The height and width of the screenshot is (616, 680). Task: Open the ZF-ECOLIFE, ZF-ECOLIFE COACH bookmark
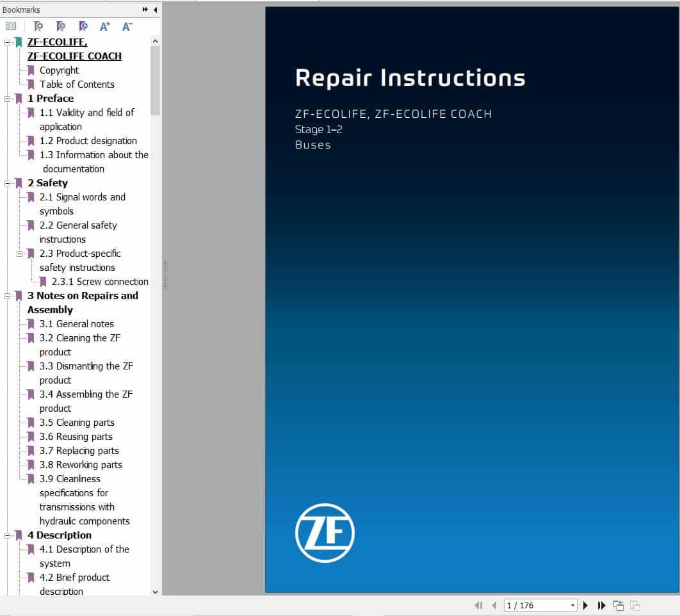(x=74, y=49)
